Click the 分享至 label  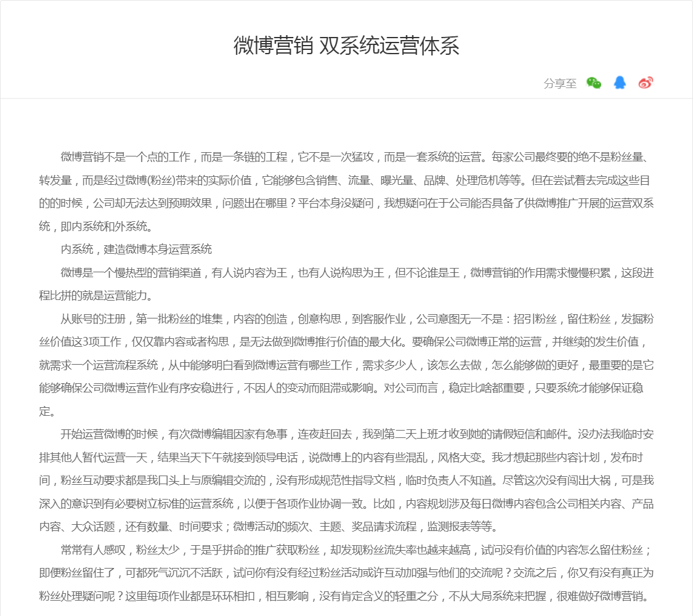[x=560, y=84]
